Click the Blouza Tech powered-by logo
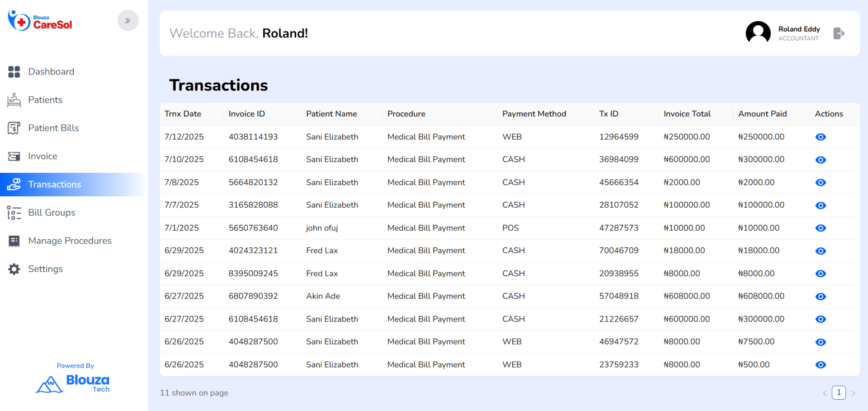The width and height of the screenshot is (868, 411). (73, 383)
